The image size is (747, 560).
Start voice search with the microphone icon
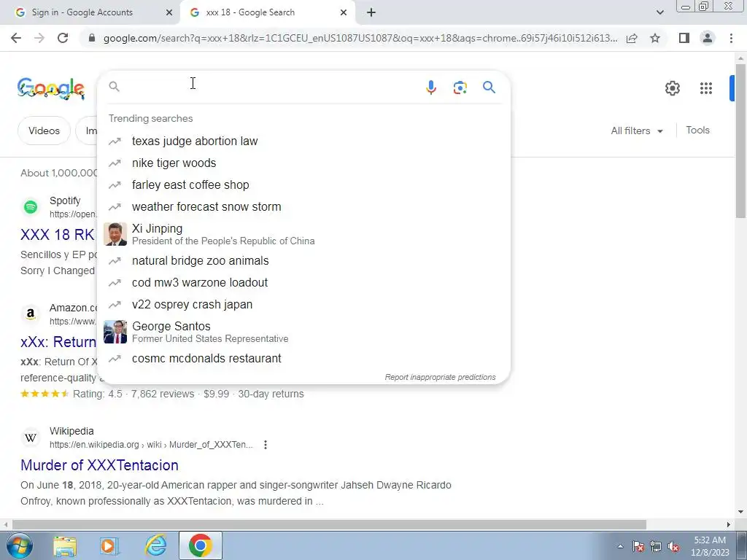(430, 87)
